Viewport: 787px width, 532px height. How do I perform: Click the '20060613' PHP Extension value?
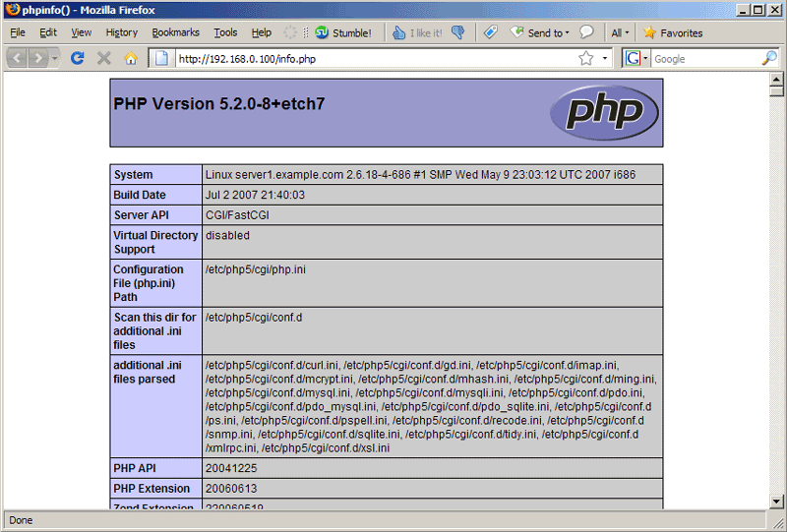(231, 489)
